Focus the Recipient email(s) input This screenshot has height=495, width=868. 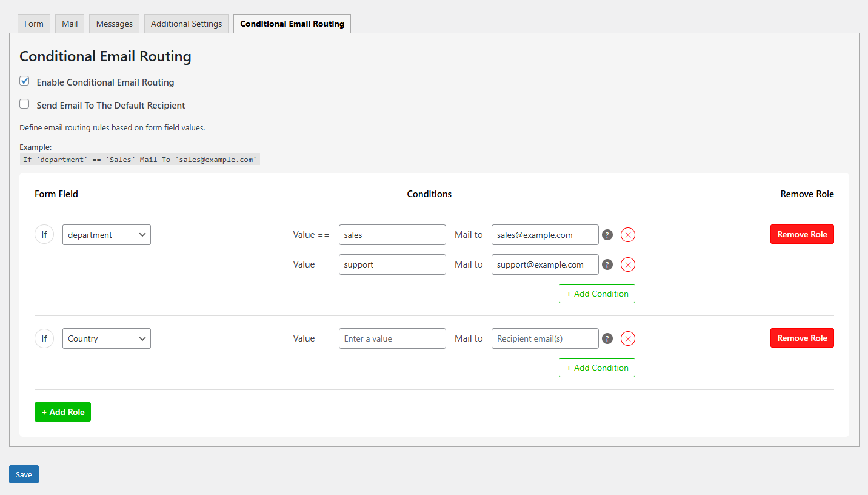[x=545, y=338]
